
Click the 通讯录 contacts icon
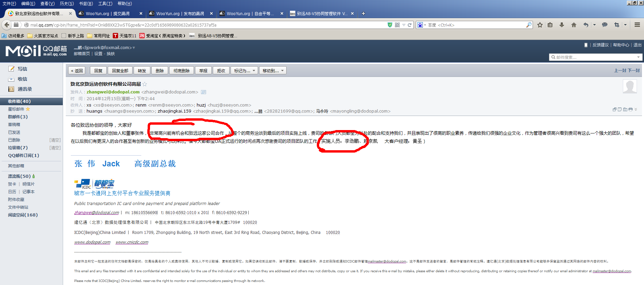(11, 89)
